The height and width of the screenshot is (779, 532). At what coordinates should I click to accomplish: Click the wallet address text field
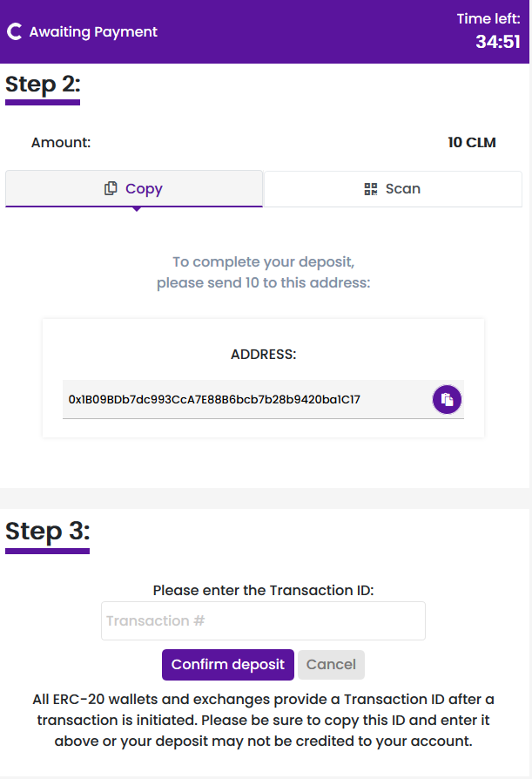pyautogui.click(x=263, y=399)
